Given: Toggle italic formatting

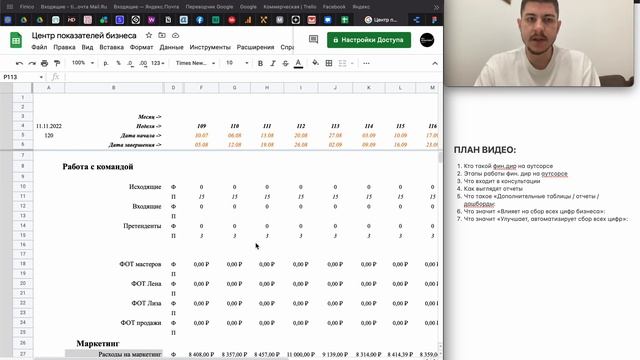Looking at the screenshot, I should pos(273,63).
